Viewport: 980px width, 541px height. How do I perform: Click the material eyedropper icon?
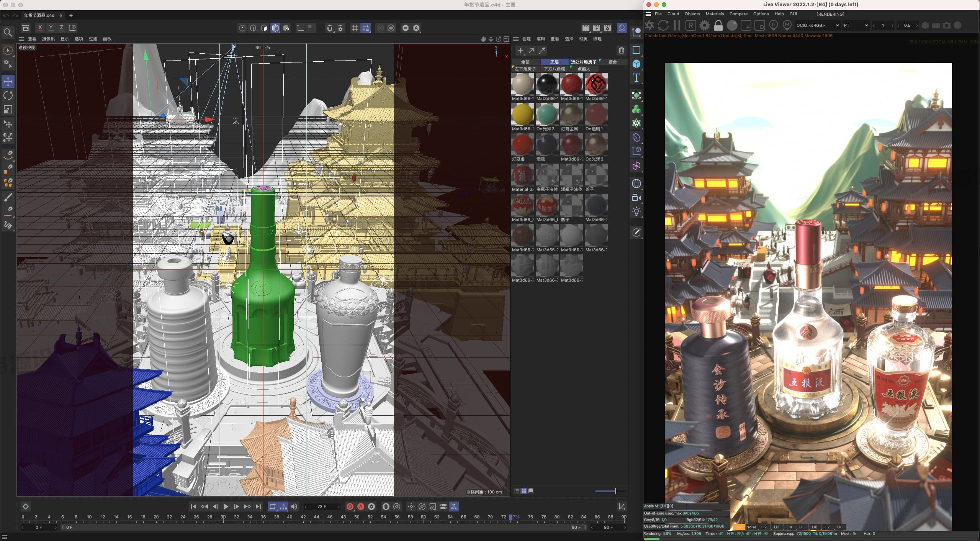coord(542,51)
